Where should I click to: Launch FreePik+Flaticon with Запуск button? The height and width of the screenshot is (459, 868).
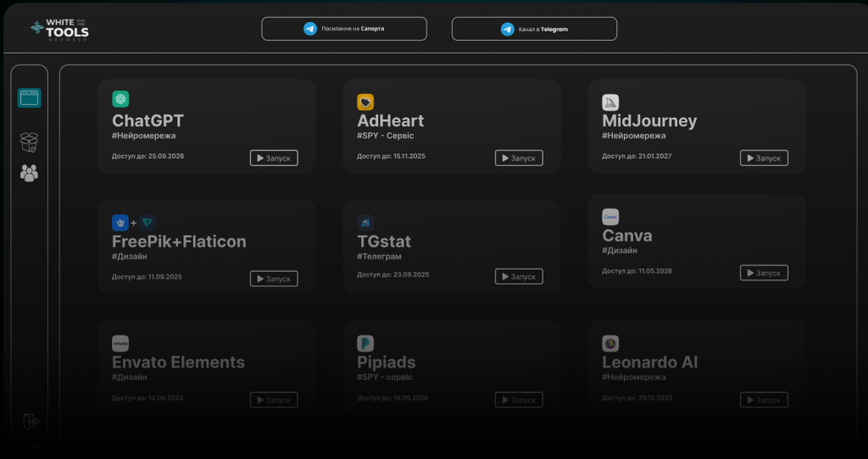click(274, 279)
